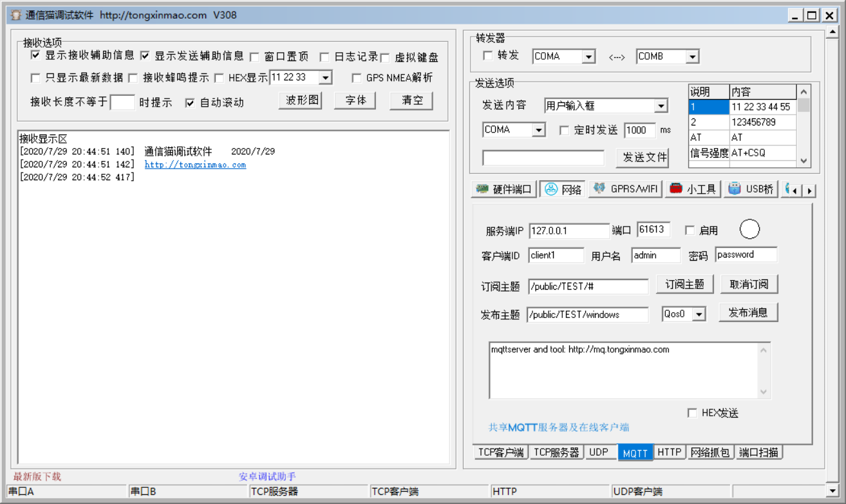
Task: Enable HEX发送 for MQTT messages
Action: coord(692,414)
